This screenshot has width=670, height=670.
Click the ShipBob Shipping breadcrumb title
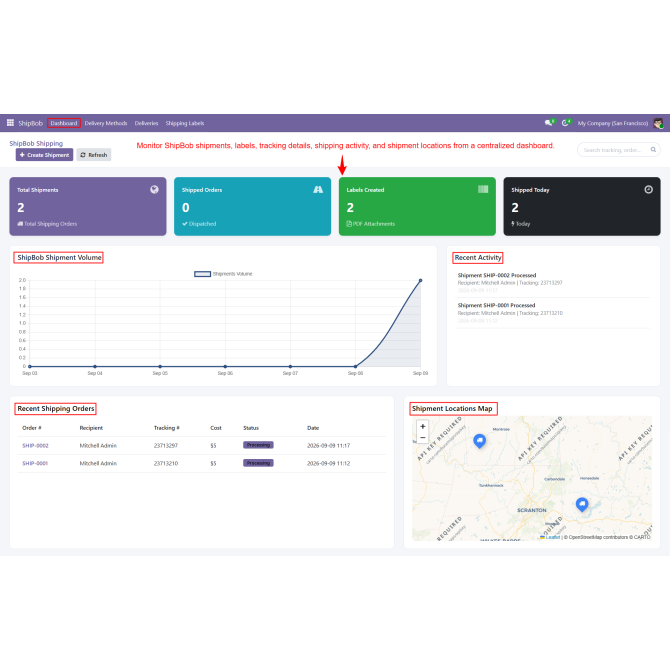coord(36,143)
